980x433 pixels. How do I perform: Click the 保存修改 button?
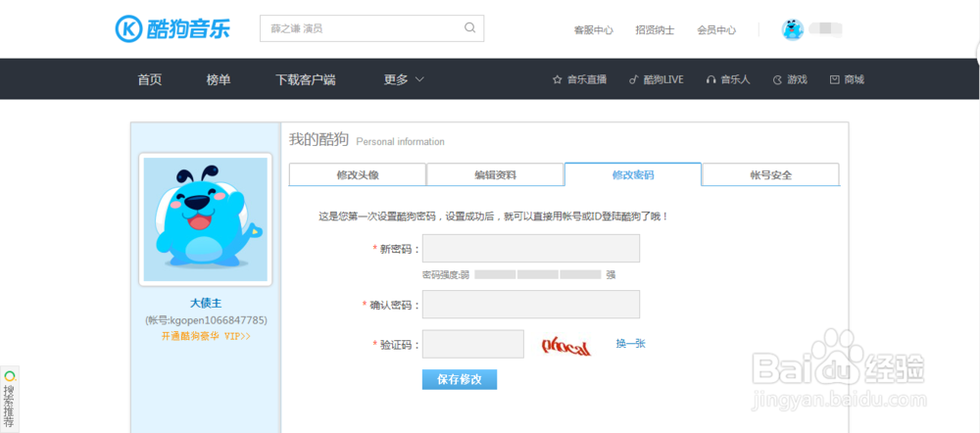coord(460,379)
